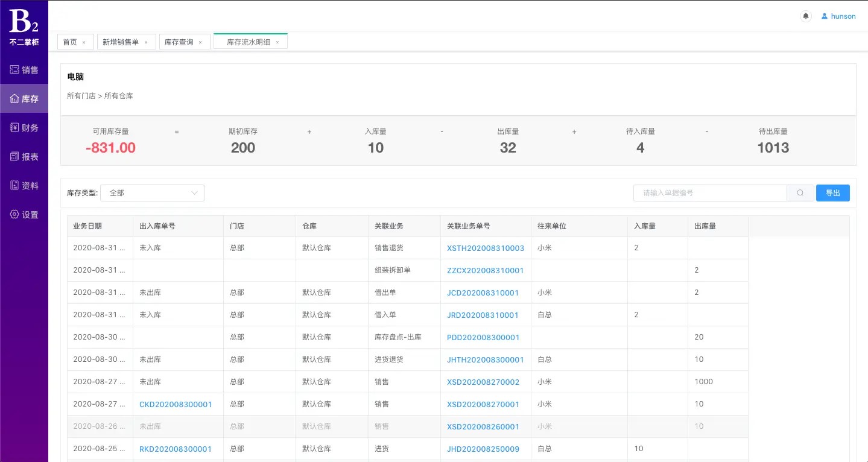
Task: Open linked order ZZCX202008310001
Action: coord(486,270)
